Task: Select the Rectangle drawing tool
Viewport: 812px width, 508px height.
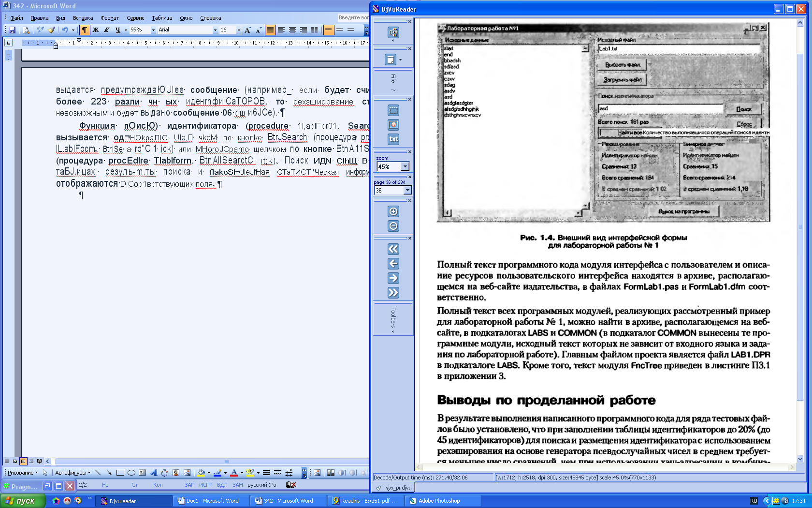Action: (x=120, y=473)
